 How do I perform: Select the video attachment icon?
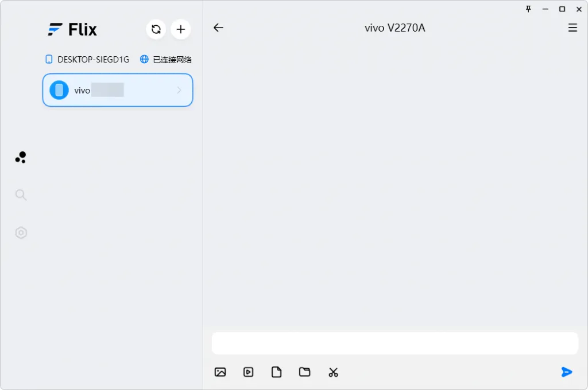click(248, 372)
